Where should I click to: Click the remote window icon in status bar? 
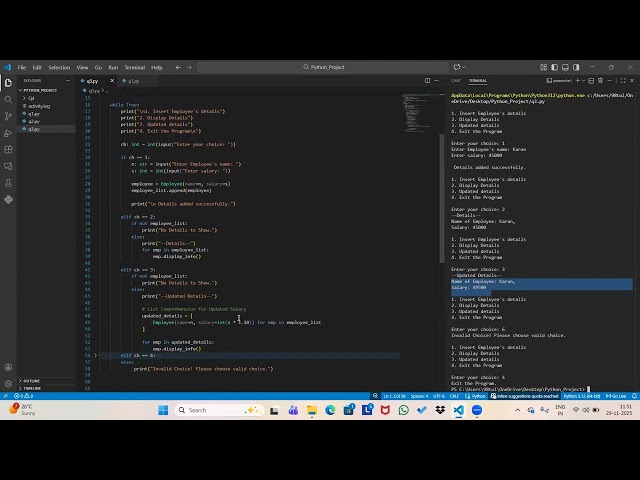tap(5, 396)
